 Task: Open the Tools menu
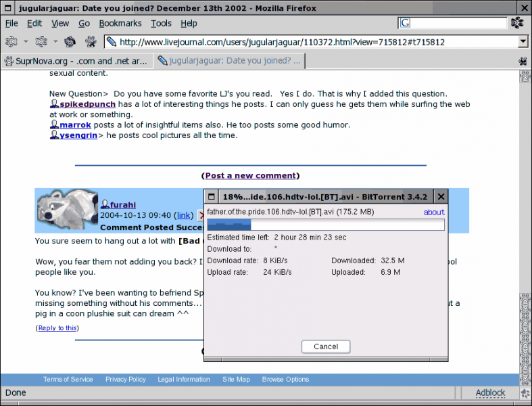click(161, 23)
